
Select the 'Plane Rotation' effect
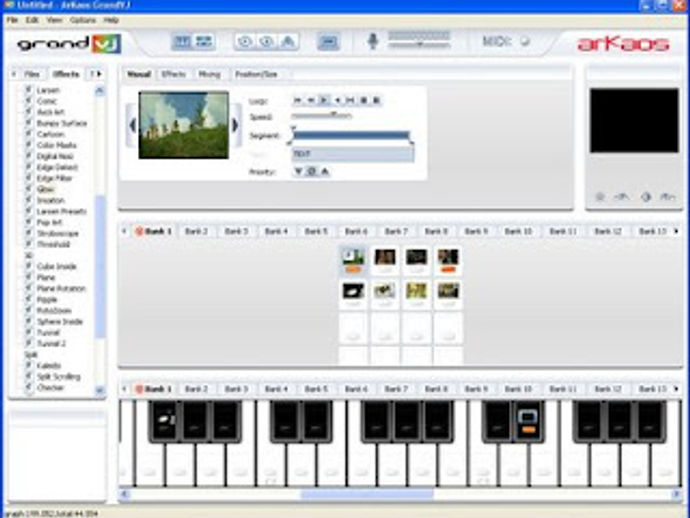61,288
